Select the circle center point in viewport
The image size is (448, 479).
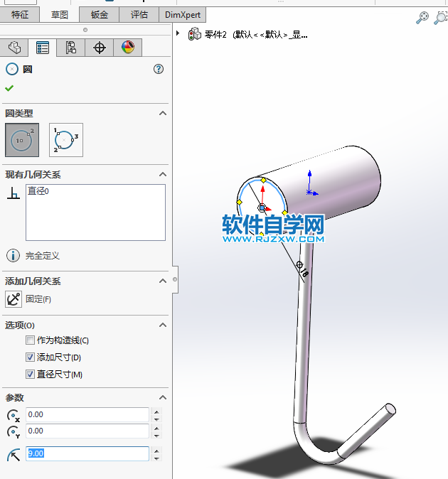click(262, 208)
